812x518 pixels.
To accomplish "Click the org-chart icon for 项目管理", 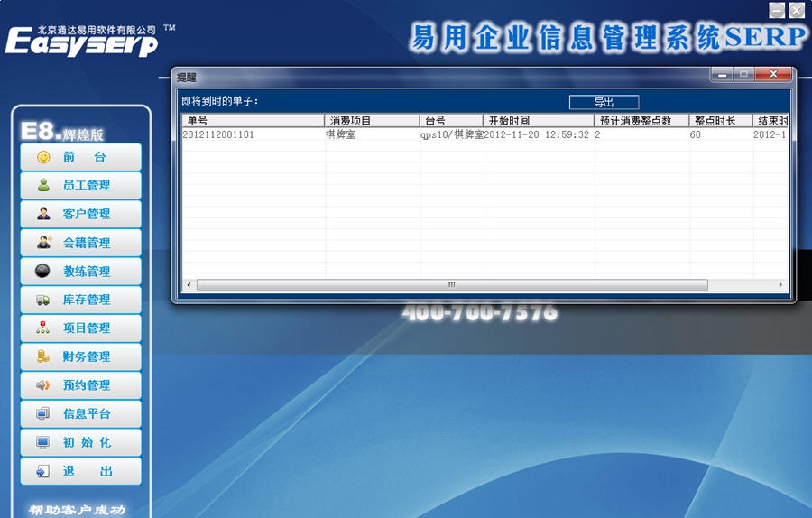I will pyautogui.click(x=43, y=328).
